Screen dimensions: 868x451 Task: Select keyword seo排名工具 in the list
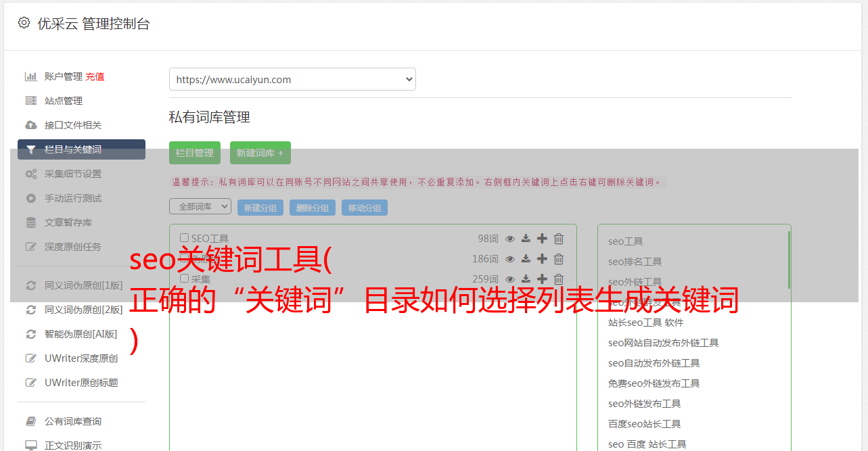point(635,262)
